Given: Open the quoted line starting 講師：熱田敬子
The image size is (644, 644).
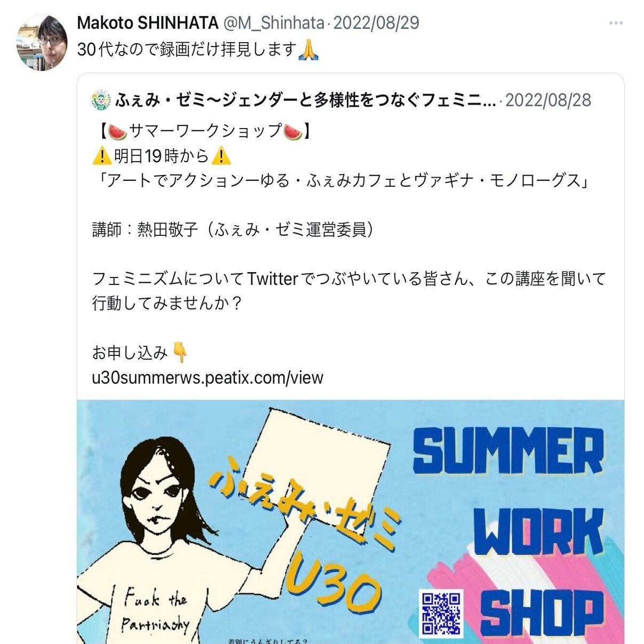Looking at the screenshot, I should coord(233,229).
